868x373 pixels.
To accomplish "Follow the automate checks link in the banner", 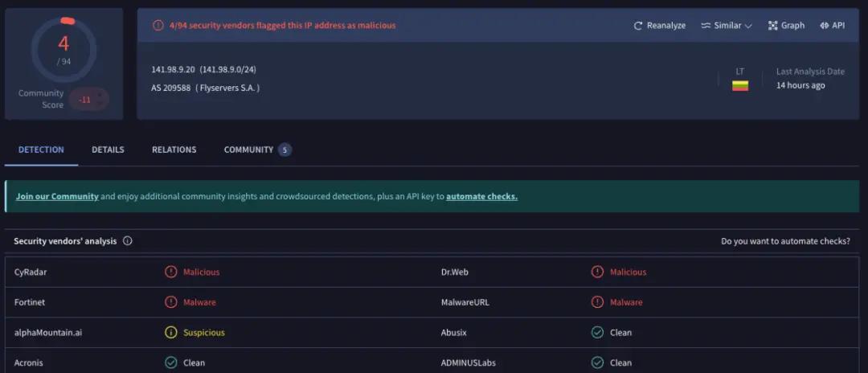I will [x=481, y=197].
